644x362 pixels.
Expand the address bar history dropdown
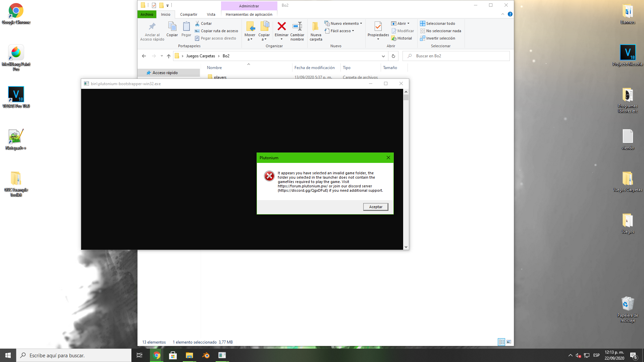(x=383, y=56)
